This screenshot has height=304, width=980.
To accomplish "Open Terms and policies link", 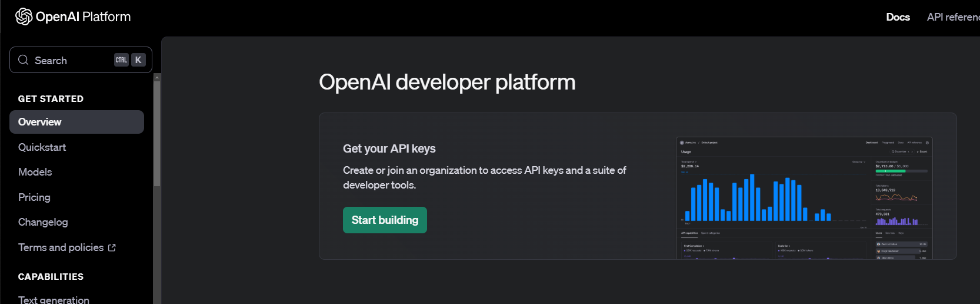I will [x=61, y=247].
